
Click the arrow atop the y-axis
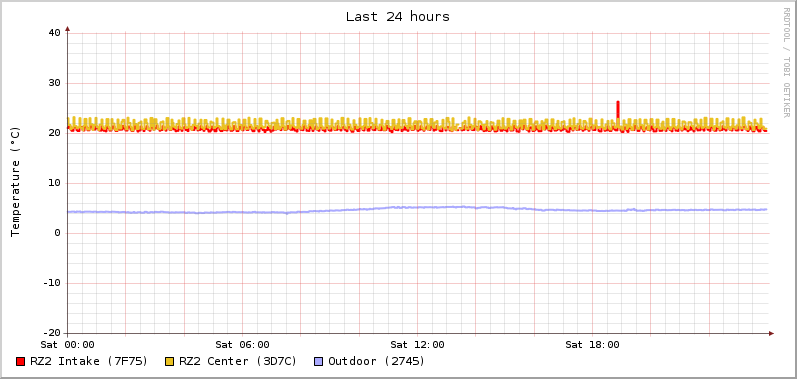click(x=68, y=29)
